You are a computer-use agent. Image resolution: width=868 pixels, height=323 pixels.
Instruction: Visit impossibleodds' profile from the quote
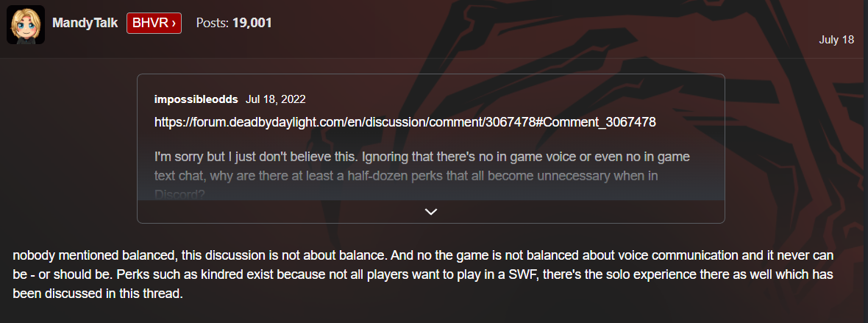(196, 99)
